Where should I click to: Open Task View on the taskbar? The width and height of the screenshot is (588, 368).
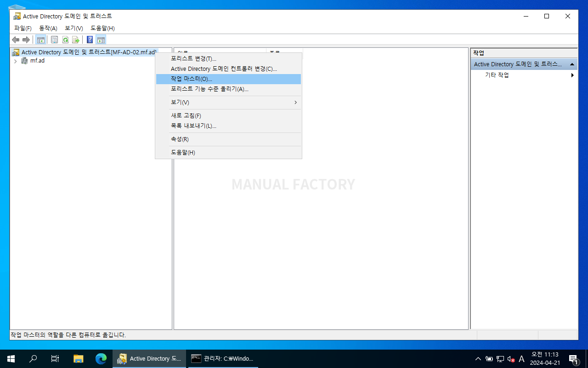55,359
